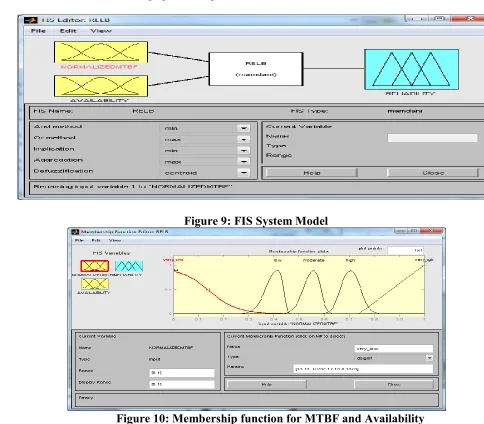Viewport: 484px width, 424px height.
Task: Select the cyan RELIABILITY variable in Membership Function Editor
Action: [129, 266]
